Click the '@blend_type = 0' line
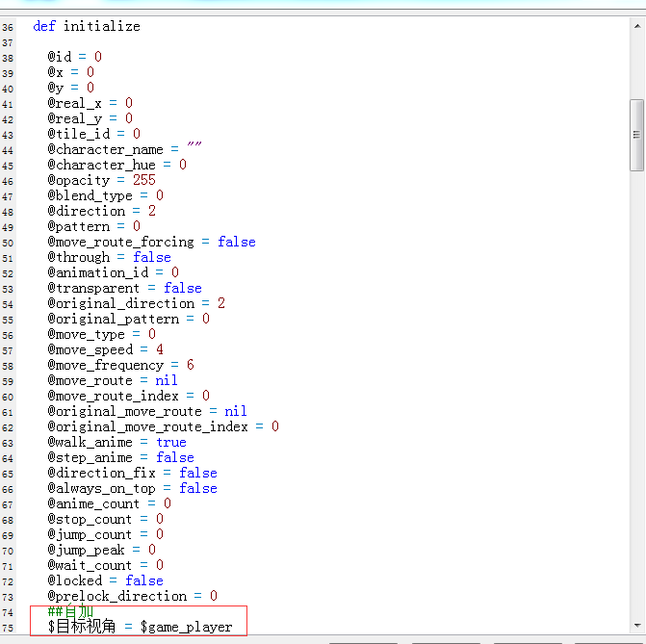Image resolution: width=646 pixels, height=644 pixels. click(106, 195)
